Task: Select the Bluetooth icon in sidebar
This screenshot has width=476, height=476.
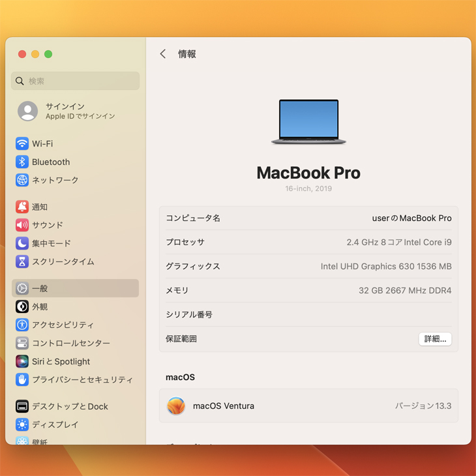Action: tap(22, 162)
